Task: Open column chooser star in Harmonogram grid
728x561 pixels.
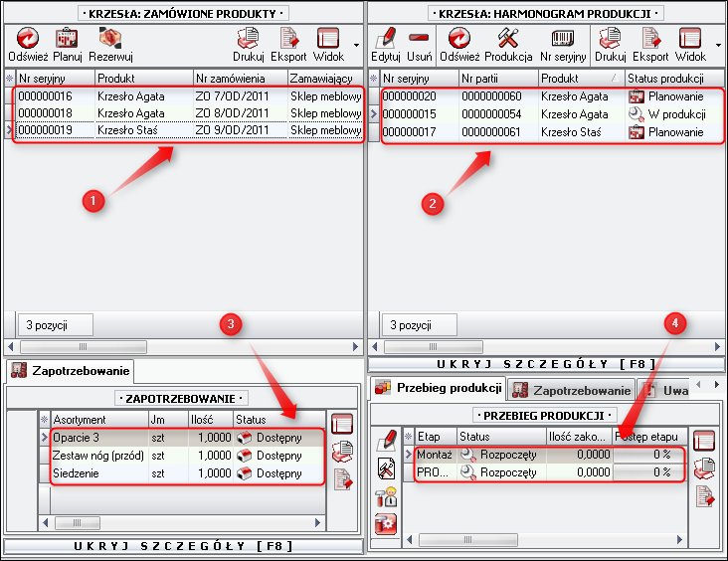Action: [x=374, y=78]
